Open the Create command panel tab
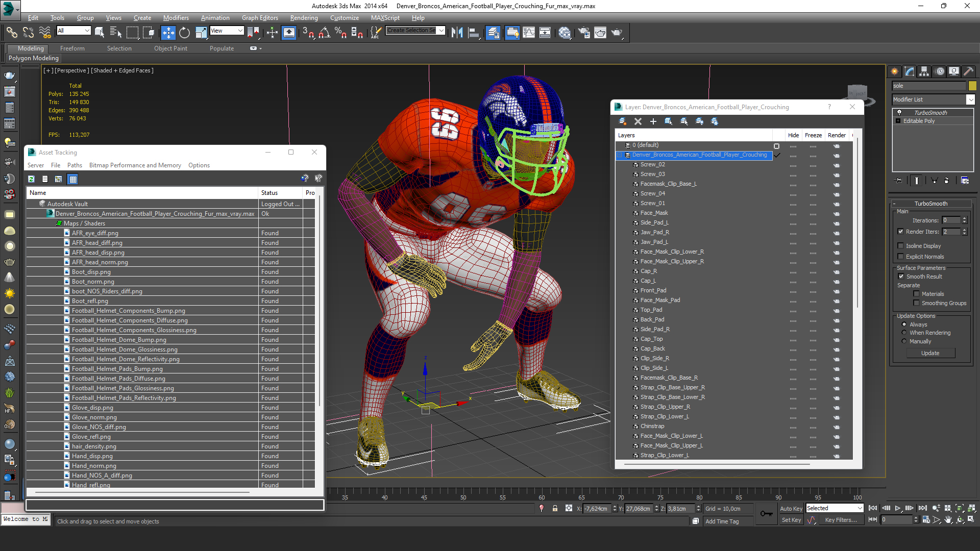Viewport: 980px width, 551px height. point(894,71)
